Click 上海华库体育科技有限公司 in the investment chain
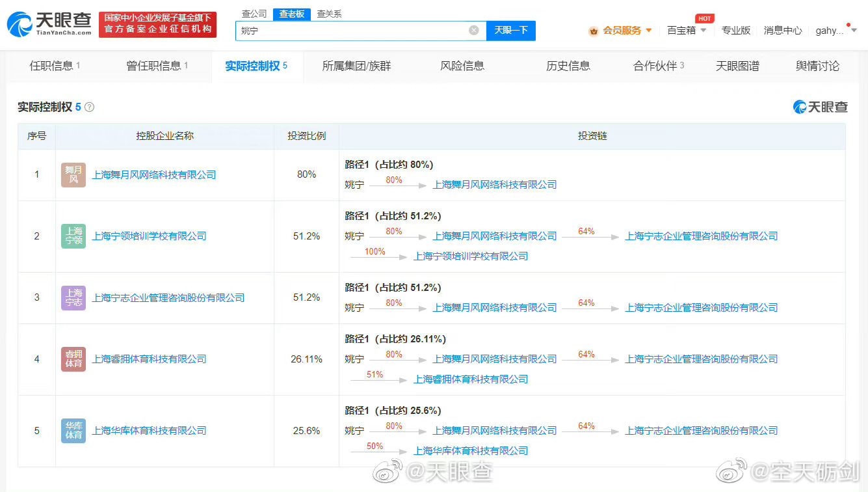Viewport: 868px width, 492px height. coord(471,451)
